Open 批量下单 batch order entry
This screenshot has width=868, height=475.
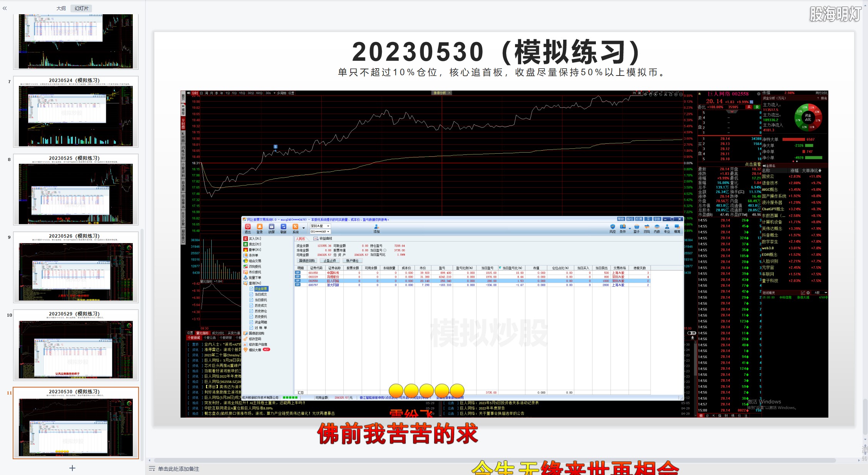253,278
